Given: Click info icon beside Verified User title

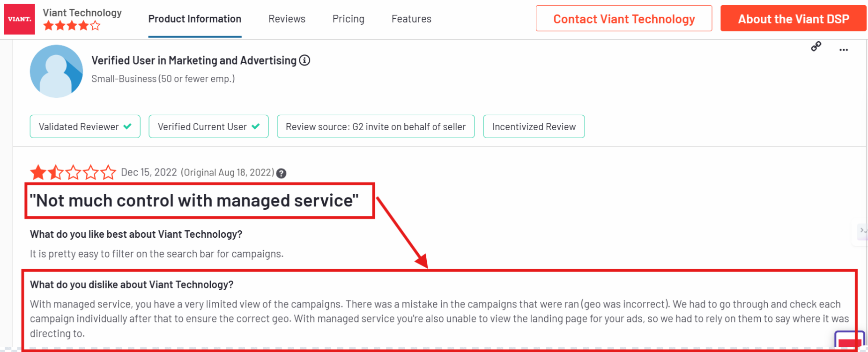Looking at the screenshot, I should pos(304,60).
